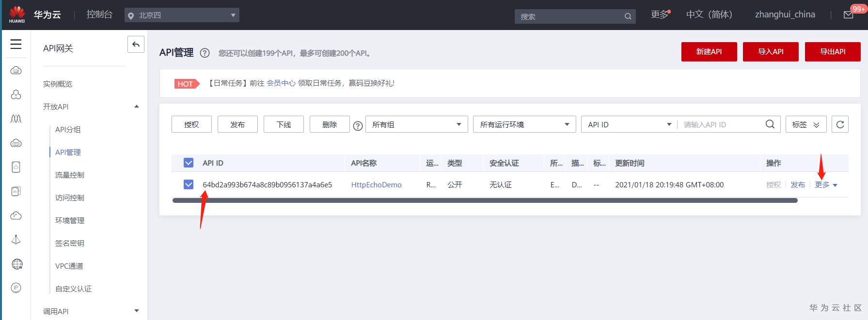Collapse sidebar with back arrow icon
The image size is (868, 320).
(x=136, y=45)
